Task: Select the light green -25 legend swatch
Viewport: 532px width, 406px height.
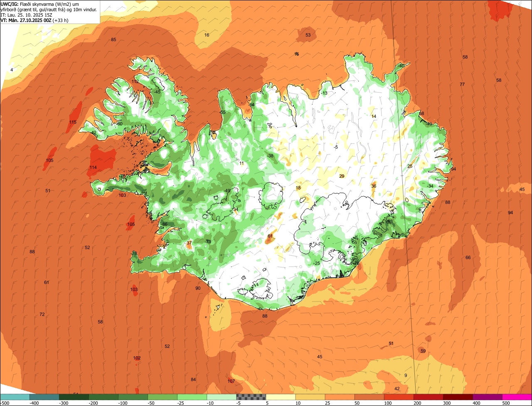Action: click(192, 397)
